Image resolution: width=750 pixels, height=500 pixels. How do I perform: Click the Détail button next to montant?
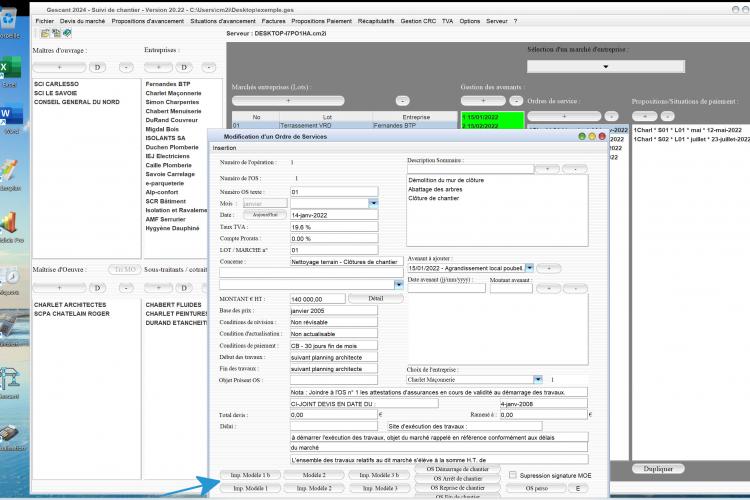(x=375, y=299)
